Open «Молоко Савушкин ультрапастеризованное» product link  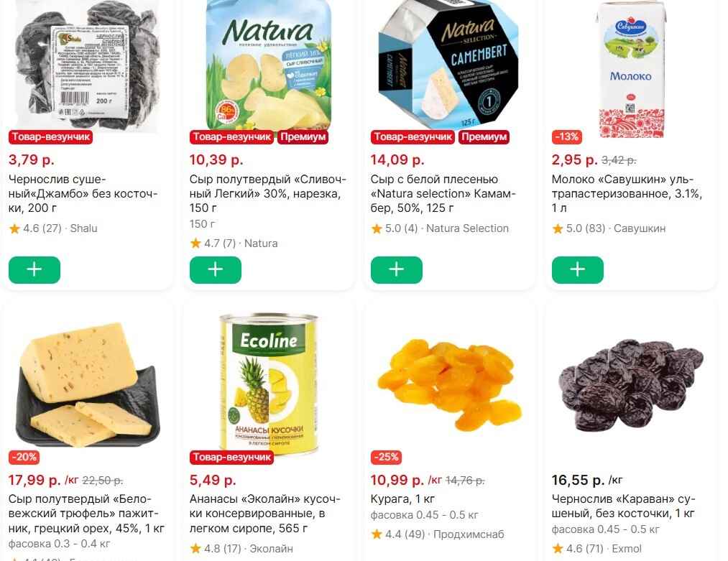(x=627, y=194)
